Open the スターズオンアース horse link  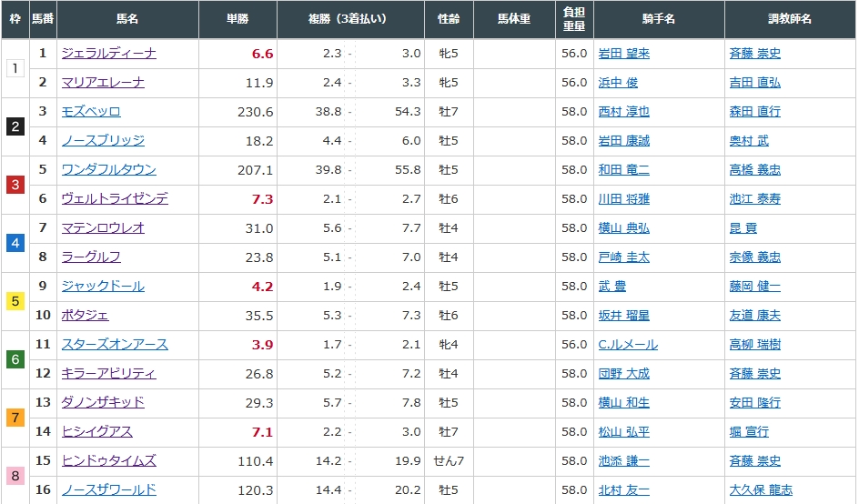[x=115, y=345]
